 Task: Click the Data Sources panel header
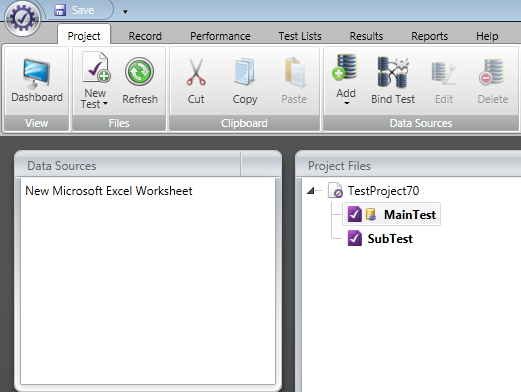coord(148,165)
